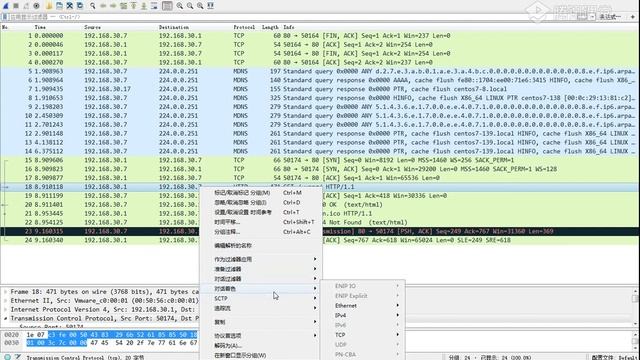Reset text zoom to normal size
The width and height of the screenshot is (640, 360).
click(200, 6)
